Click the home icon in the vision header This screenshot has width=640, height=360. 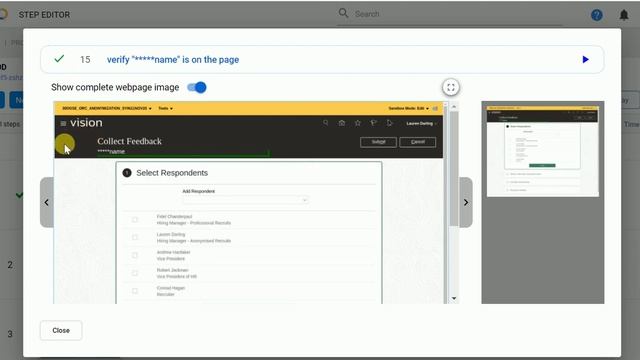pyautogui.click(x=342, y=123)
